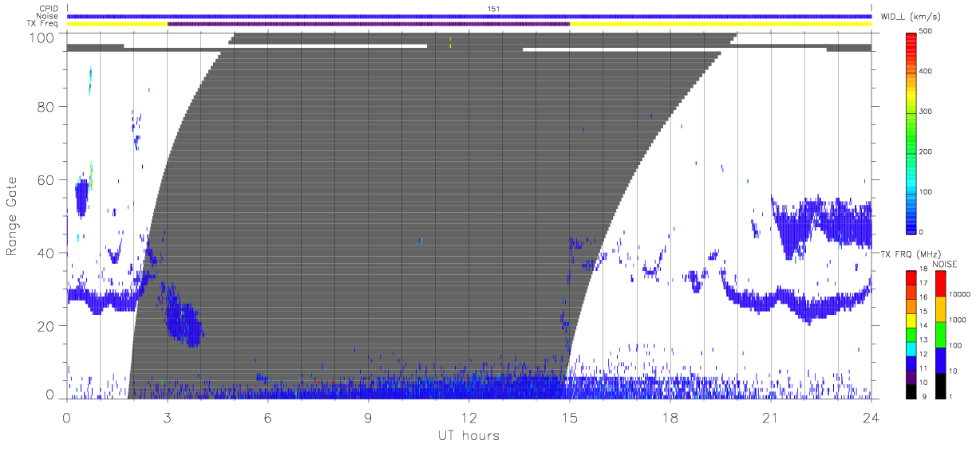
Task: Pick the black 9–10 MHz swatch in TX FRQ legend
Action: pos(911,390)
